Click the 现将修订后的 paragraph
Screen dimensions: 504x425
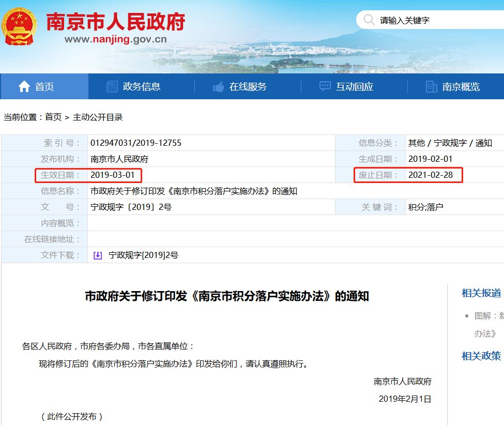pyautogui.click(x=174, y=364)
